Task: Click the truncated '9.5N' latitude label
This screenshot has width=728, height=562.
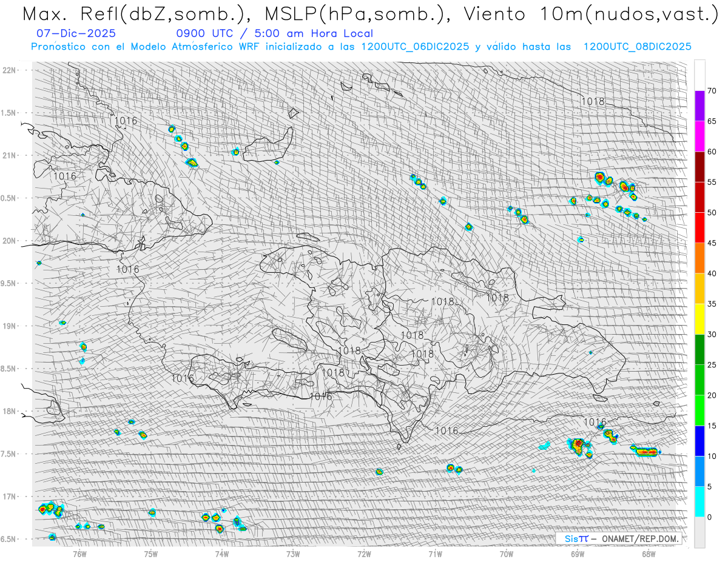Action: [x=9, y=283]
